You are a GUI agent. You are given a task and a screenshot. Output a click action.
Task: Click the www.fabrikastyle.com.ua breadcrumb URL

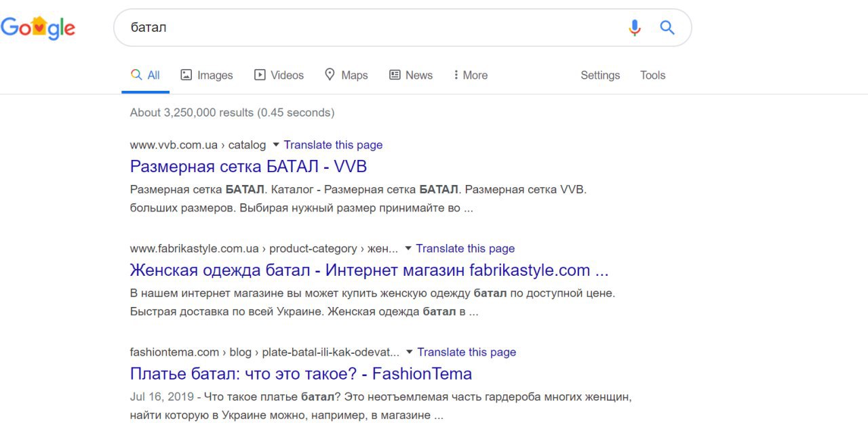point(264,249)
